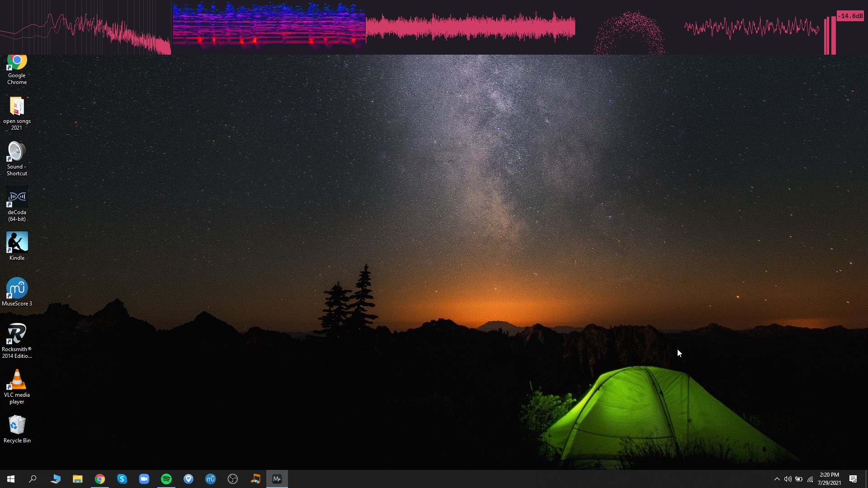This screenshot has width=868, height=488.
Task: Open the Action Center notifications icon
Action: (853, 479)
